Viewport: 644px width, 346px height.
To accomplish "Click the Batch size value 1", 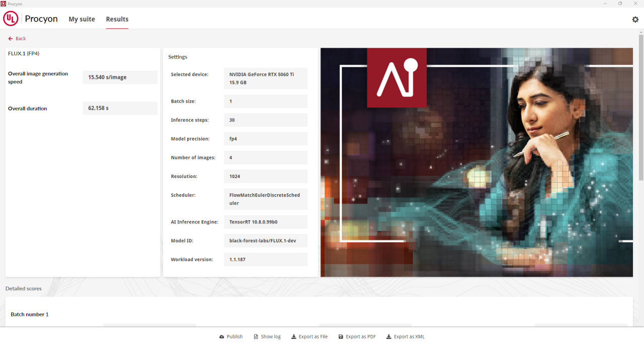I will [x=266, y=101].
